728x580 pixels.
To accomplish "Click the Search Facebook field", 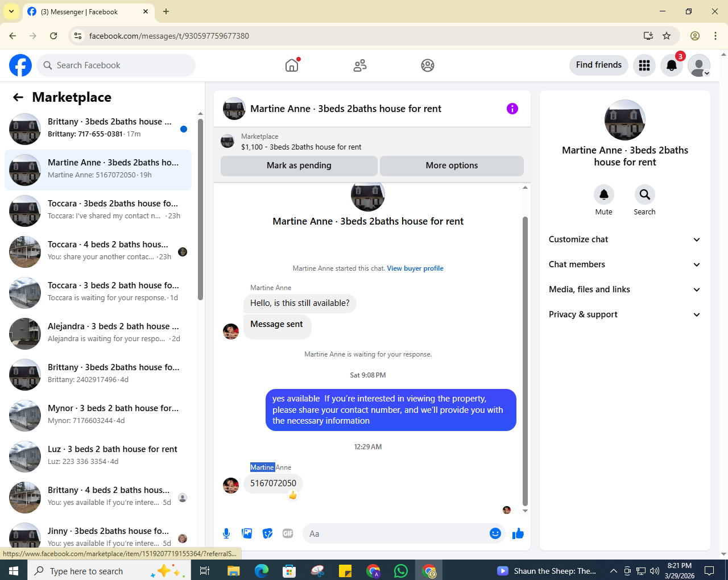I will click(116, 65).
